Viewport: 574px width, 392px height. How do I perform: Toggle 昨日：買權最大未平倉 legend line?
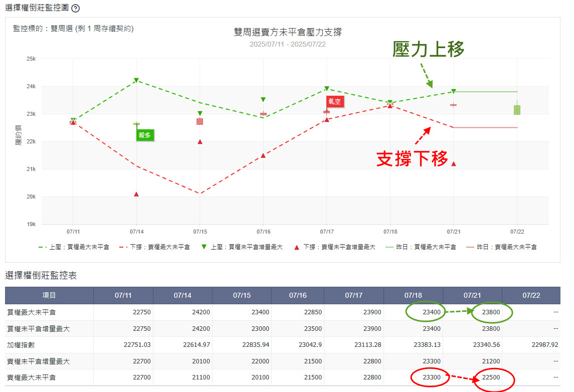tap(421, 247)
